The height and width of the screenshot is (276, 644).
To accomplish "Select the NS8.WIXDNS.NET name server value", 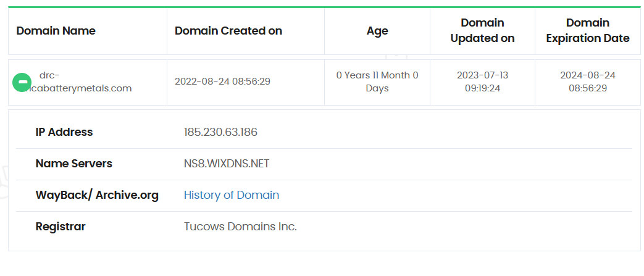I will (x=227, y=164).
